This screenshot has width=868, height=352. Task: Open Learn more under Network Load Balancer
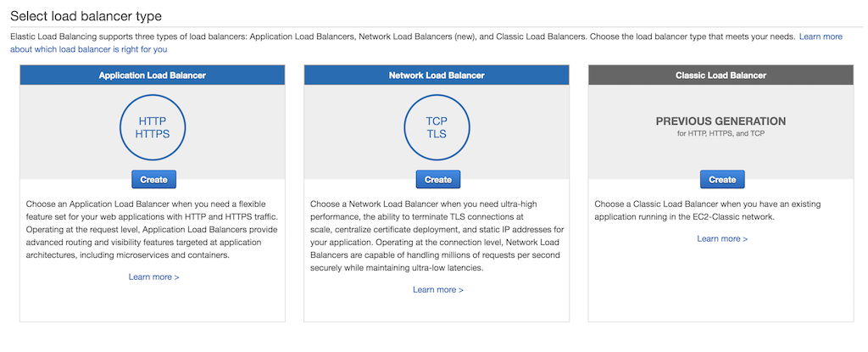pos(438,289)
